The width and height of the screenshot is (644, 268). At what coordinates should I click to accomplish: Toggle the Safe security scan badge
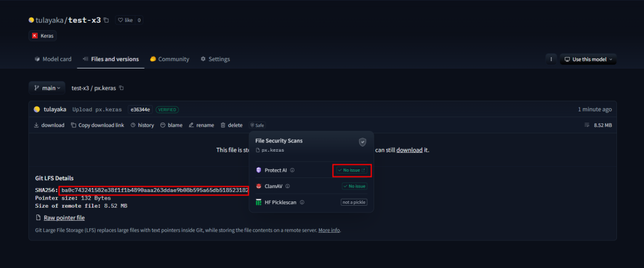point(257,125)
